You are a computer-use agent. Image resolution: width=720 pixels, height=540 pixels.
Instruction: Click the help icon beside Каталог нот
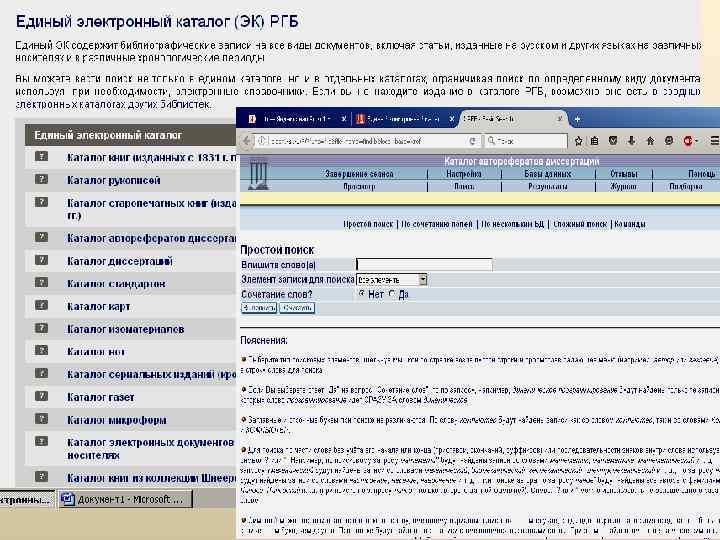pyautogui.click(x=41, y=350)
